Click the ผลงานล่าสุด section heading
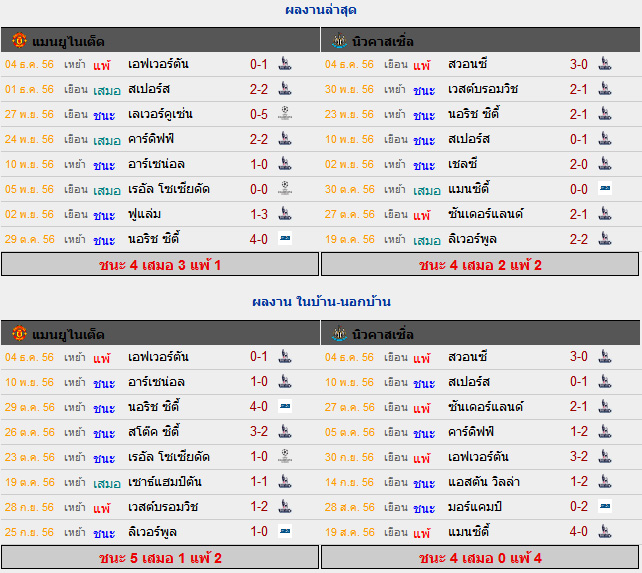Viewport: 642px width, 573px height. pyautogui.click(x=321, y=9)
